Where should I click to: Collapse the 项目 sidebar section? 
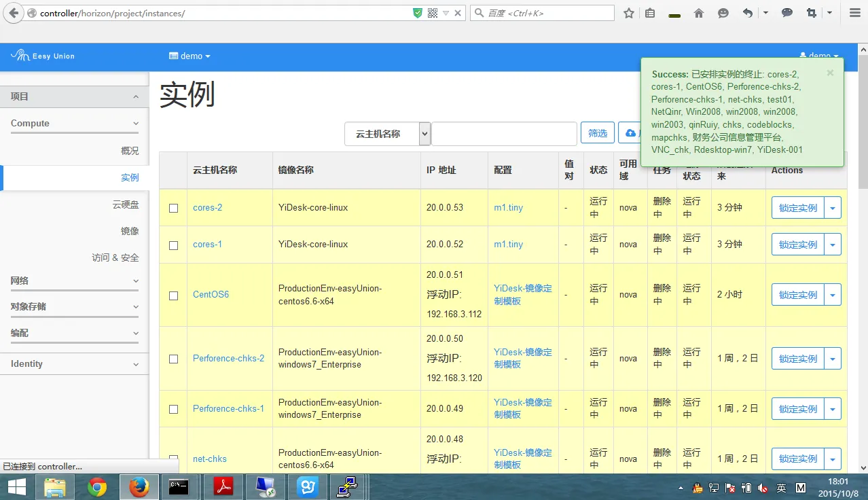tap(75, 96)
